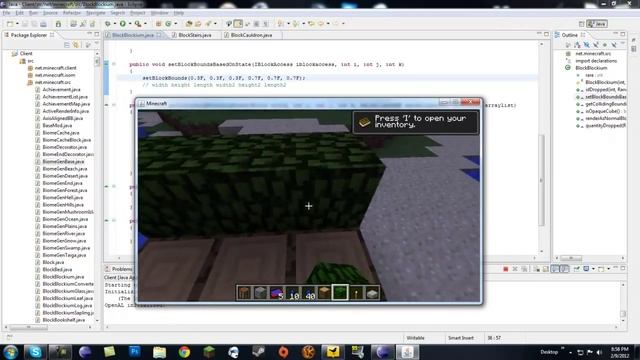Click the New Java Package icon
Screen dimensions: 640x360
158,24
